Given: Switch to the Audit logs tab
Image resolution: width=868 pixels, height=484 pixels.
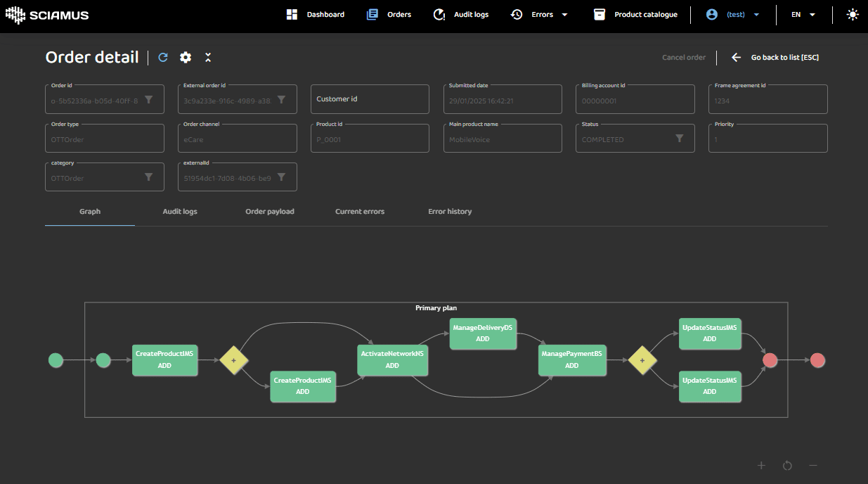Looking at the screenshot, I should point(180,211).
